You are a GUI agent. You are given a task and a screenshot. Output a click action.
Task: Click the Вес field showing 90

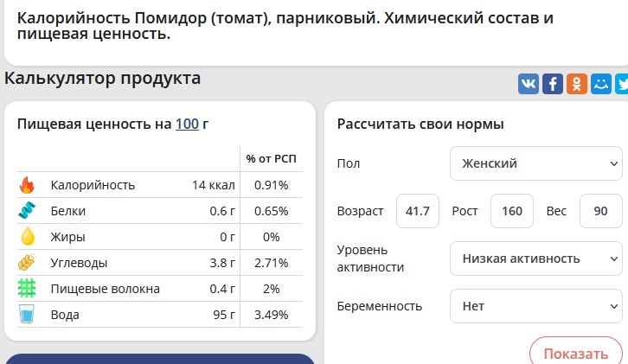[x=600, y=211]
